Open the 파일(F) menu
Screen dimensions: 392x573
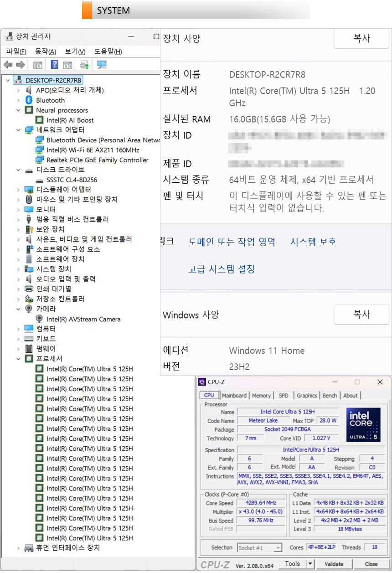16,52
